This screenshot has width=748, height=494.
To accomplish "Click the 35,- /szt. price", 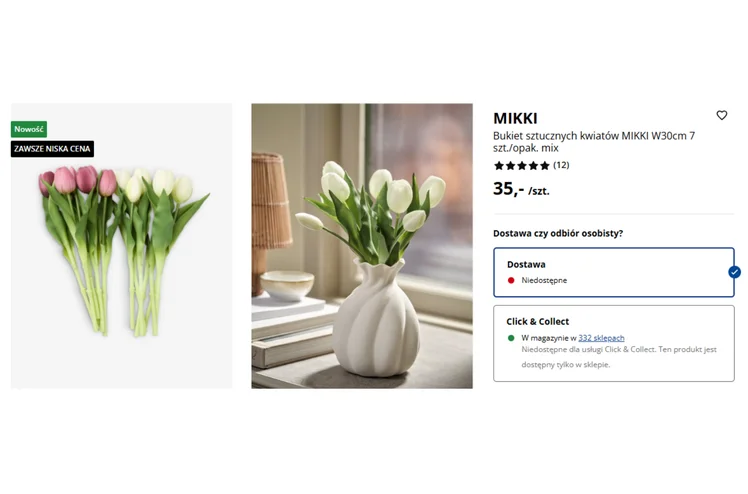I will 521,189.
